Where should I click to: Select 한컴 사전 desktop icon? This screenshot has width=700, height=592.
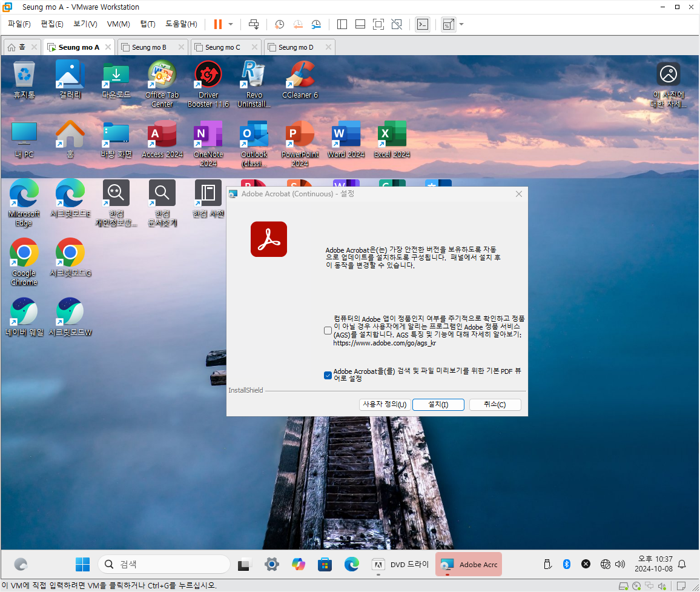click(208, 198)
